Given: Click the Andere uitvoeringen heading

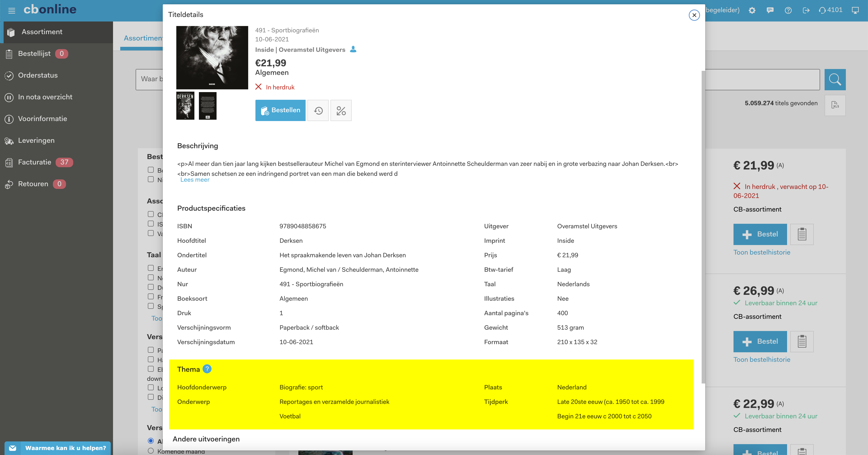Looking at the screenshot, I should pyautogui.click(x=206, y=439).
